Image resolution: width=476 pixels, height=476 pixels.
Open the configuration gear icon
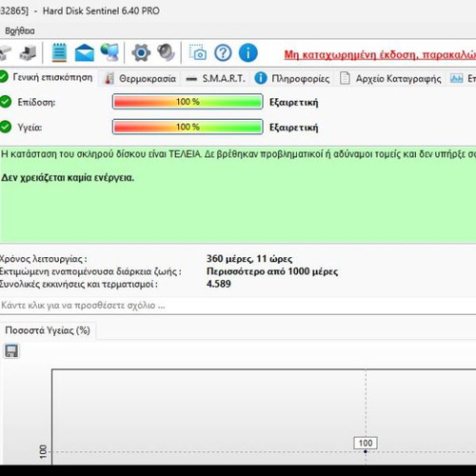(141, 52)
